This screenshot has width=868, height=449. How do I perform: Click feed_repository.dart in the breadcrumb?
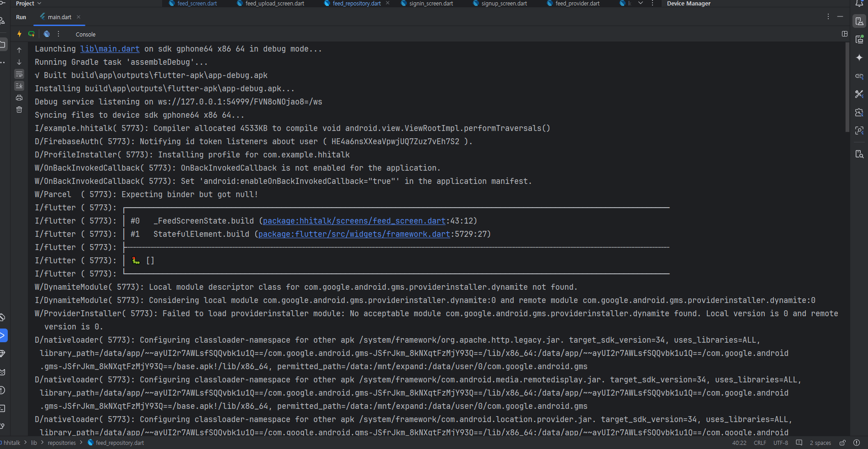click(x=116, y=443)
